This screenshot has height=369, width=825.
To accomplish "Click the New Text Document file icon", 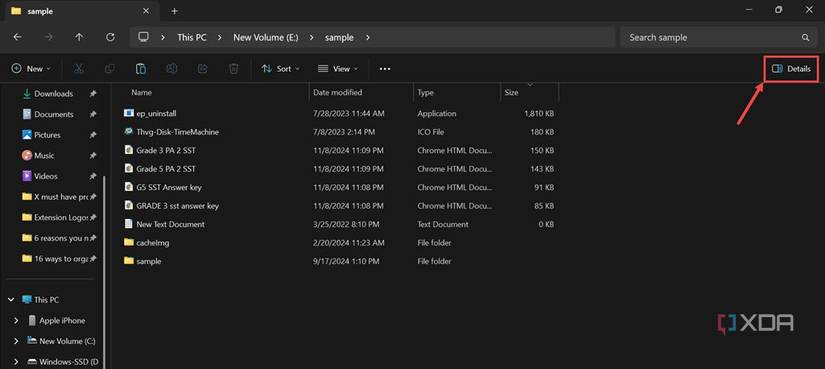I will coord(128,224).
